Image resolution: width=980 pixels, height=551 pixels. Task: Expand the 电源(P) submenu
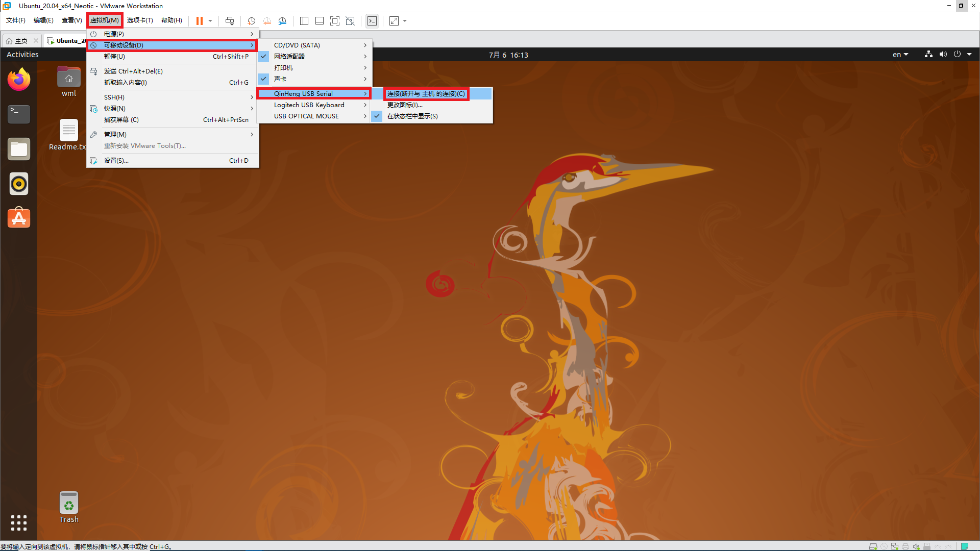[173, 34]
